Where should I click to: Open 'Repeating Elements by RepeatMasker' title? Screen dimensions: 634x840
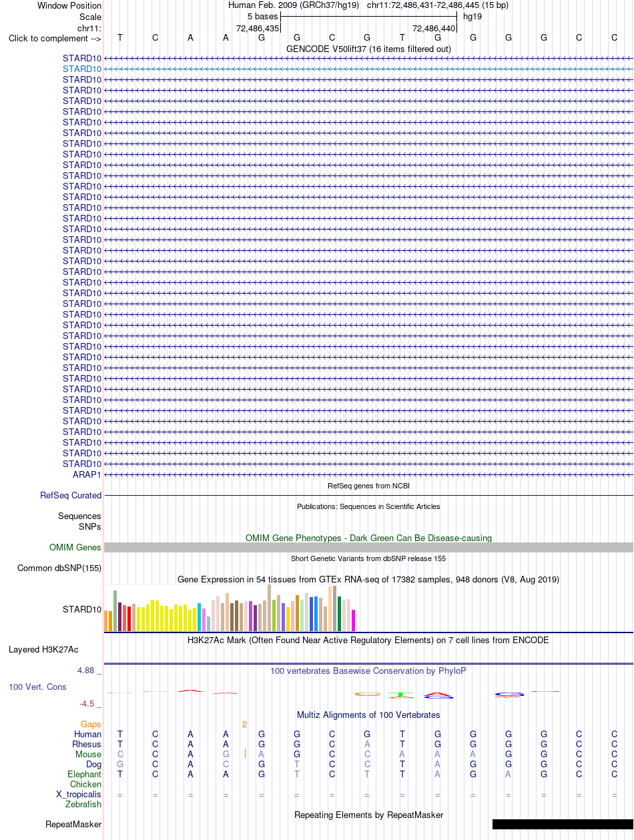[x=368, y=815]
